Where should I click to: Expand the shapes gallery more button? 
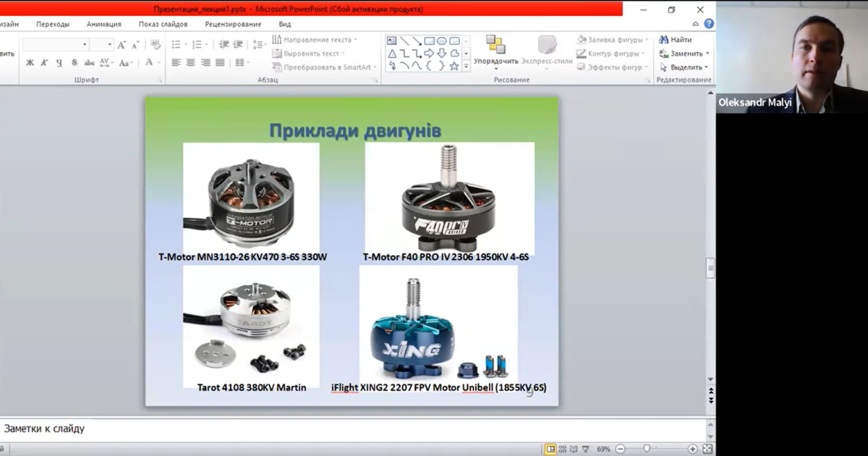466,66
